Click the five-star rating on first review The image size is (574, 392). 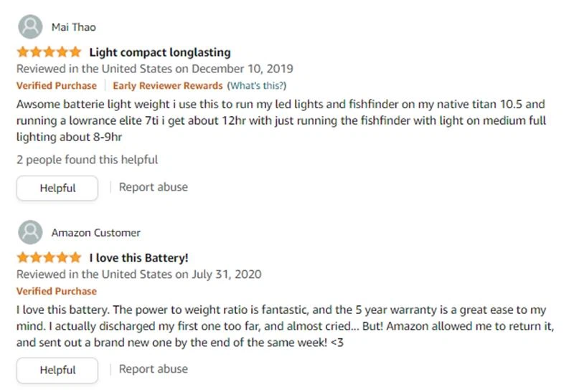click(49, 52)
